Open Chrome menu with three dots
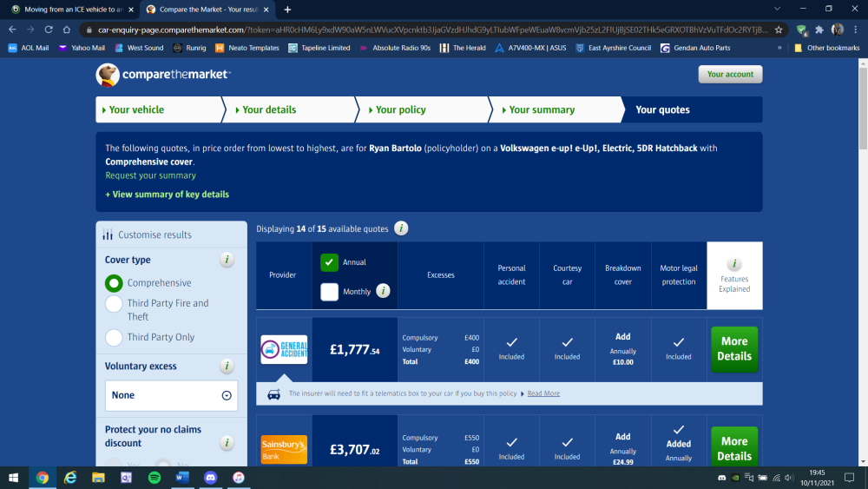This screenshot has height=489, width=868. point(855,30)
